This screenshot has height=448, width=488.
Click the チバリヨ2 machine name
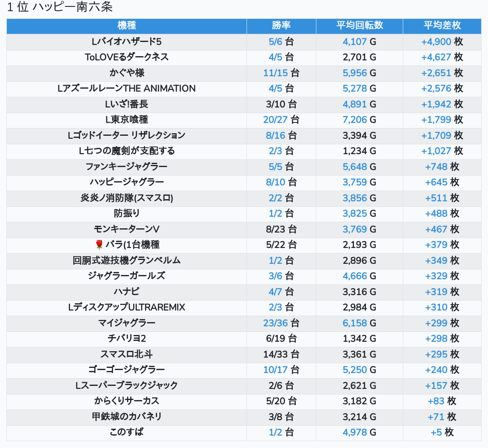click(127, 339)
